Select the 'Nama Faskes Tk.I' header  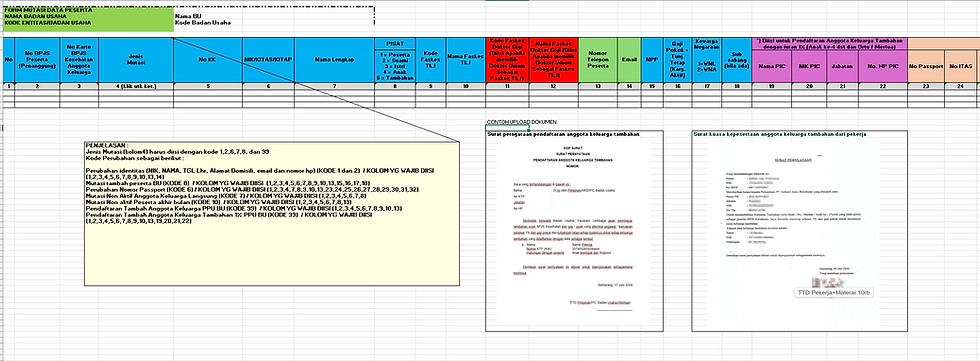[x=466, y=59]
